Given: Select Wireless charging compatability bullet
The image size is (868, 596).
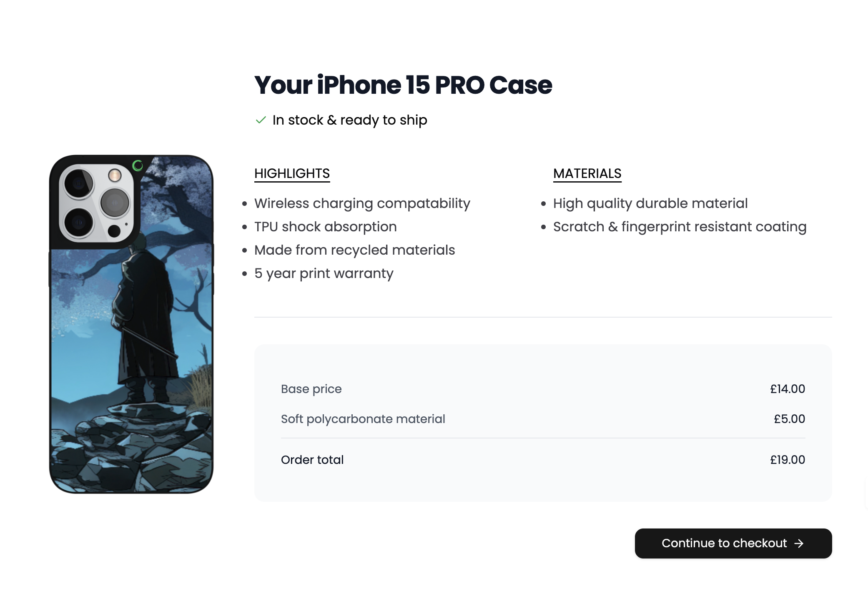Looking at the screenshot, I should click(362, 203).
